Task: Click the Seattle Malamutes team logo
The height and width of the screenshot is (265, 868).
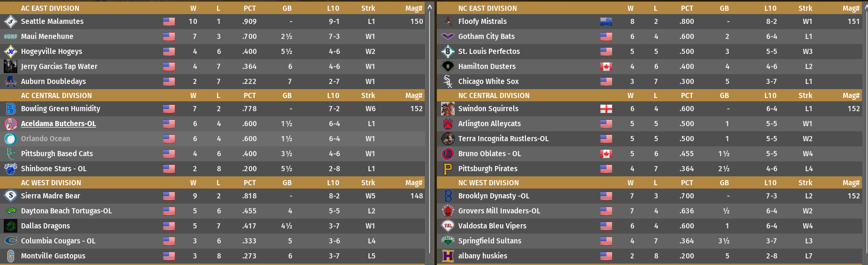Action: [x=10, y=22]
